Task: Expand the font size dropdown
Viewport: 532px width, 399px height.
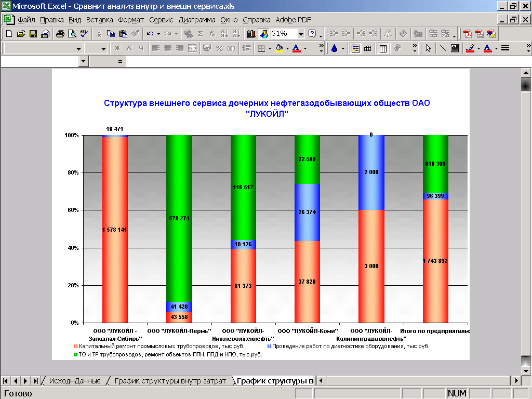Action: tap(103, 48)
